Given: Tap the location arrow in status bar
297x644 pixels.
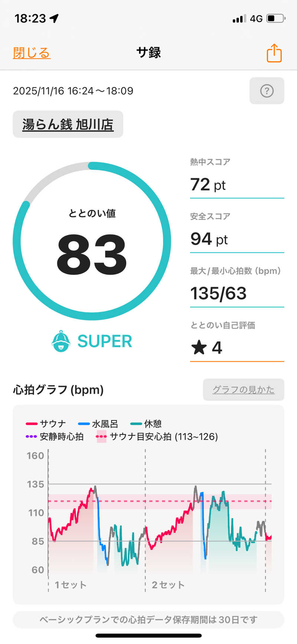Looking at the screenshot, I should [55, 18].
